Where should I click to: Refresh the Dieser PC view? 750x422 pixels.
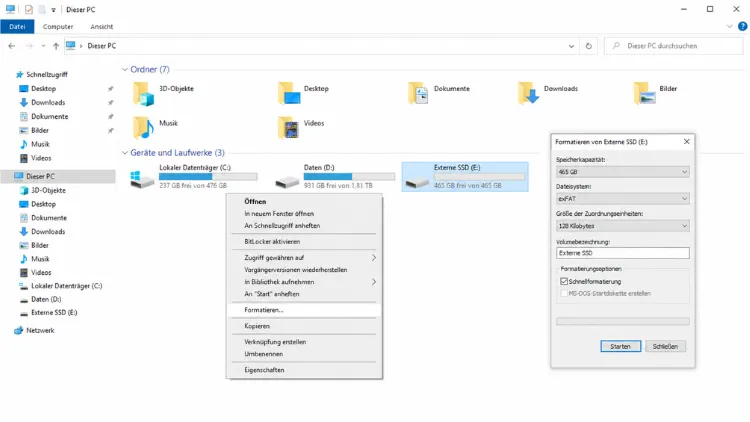click(x=588, y=46)
